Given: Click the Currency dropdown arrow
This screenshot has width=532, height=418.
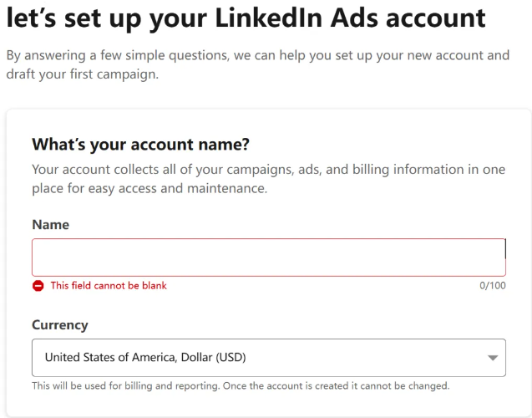Looking at the screenshot, I should pyautogui.click(x=493, y=358).
